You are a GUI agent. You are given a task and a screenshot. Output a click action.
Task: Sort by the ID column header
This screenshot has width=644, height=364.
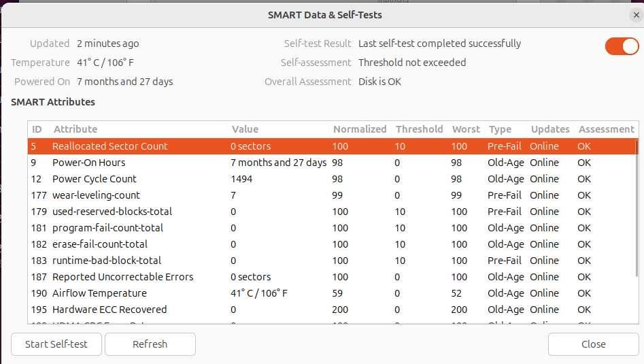coord(37,129)
